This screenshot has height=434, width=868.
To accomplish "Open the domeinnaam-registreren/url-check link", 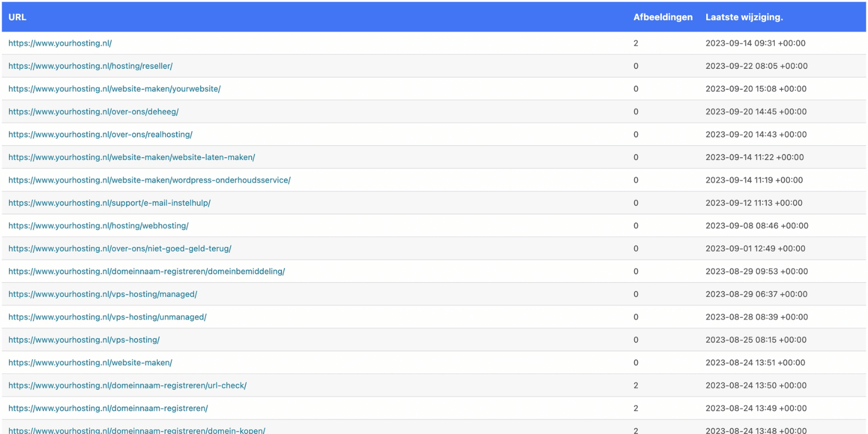I will point(127,385).
